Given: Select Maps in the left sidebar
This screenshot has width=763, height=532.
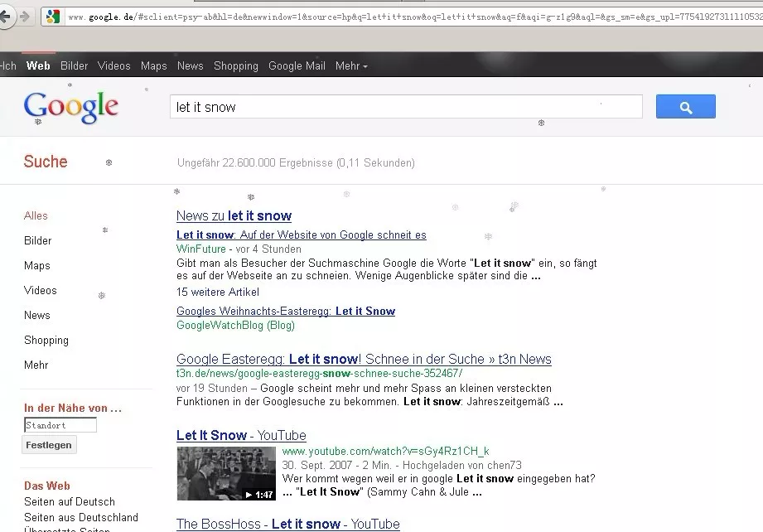Looking at the screenshot, I should [x=37, y=265].
